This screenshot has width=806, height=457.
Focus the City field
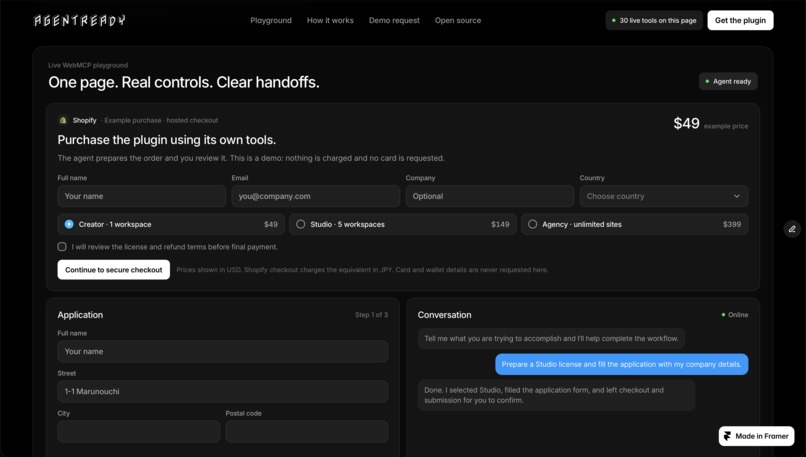pos(139,431)
